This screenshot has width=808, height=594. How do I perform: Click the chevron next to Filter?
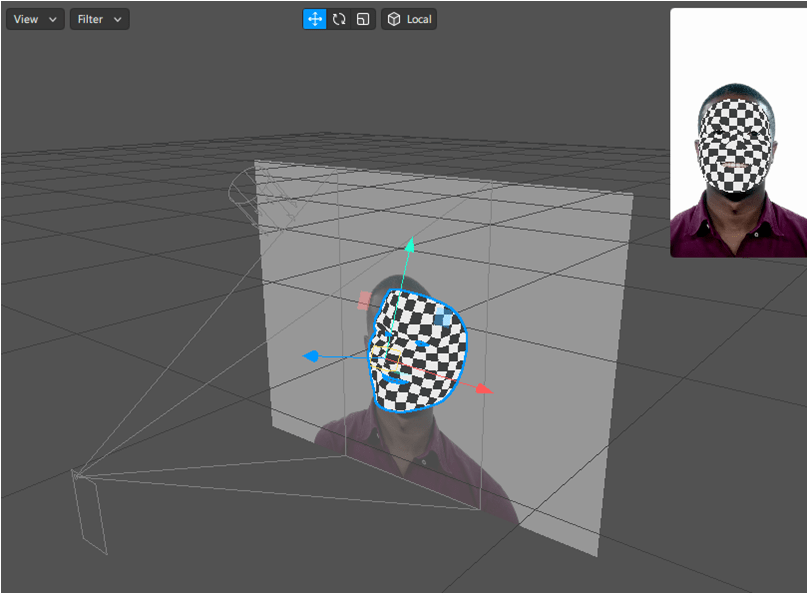click(118, 19)
